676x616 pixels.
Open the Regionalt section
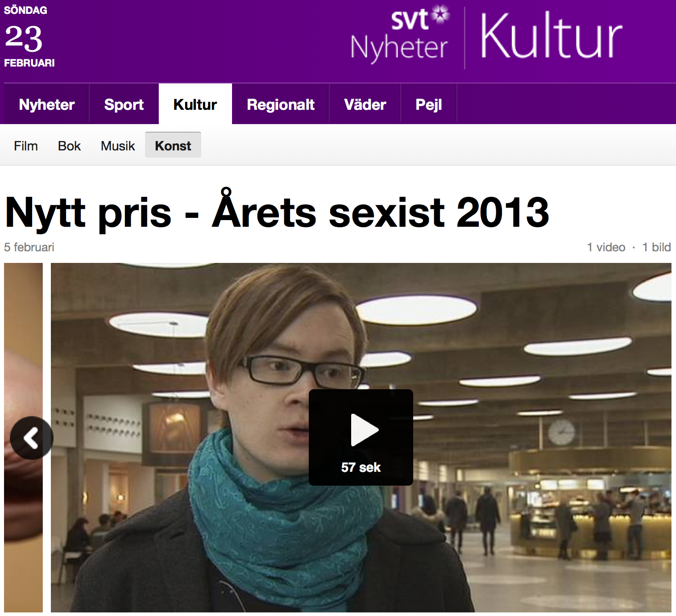(281, 104)
